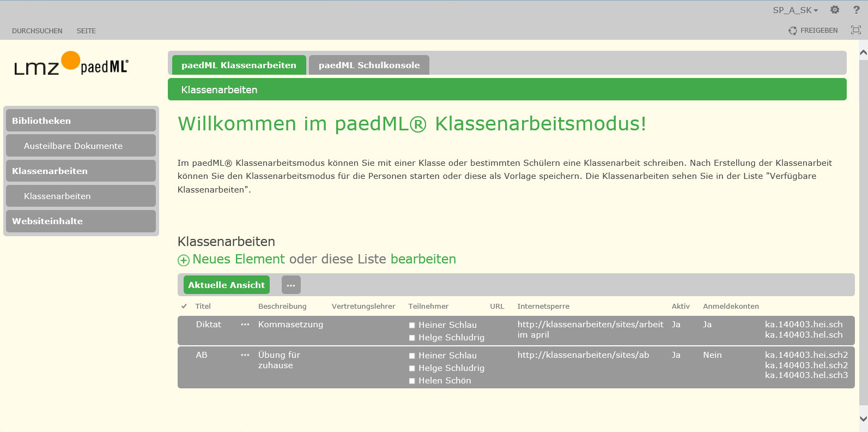Screen dimensions: 868x432
Task: Open the SP_A_SK user dropdown
Action: pos(795,10)
